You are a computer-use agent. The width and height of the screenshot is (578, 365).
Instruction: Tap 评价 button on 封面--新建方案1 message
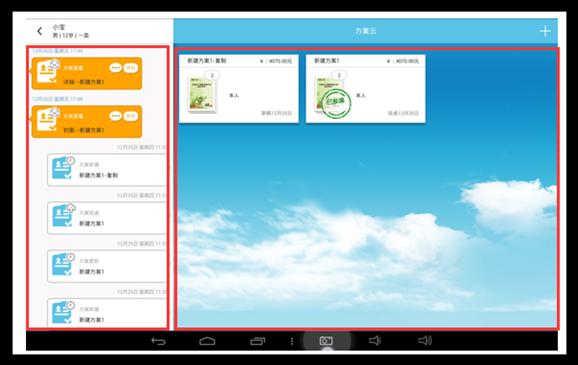tap(130, 116)
